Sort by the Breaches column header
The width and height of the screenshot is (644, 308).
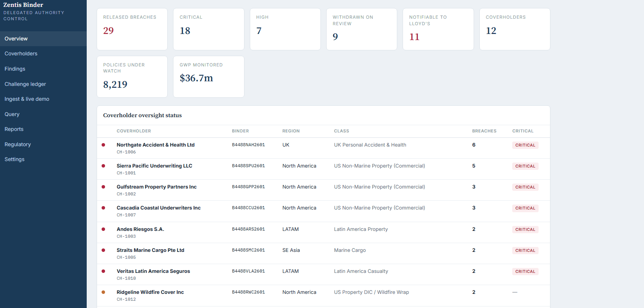pyautogui.click(x=484, y=131)
